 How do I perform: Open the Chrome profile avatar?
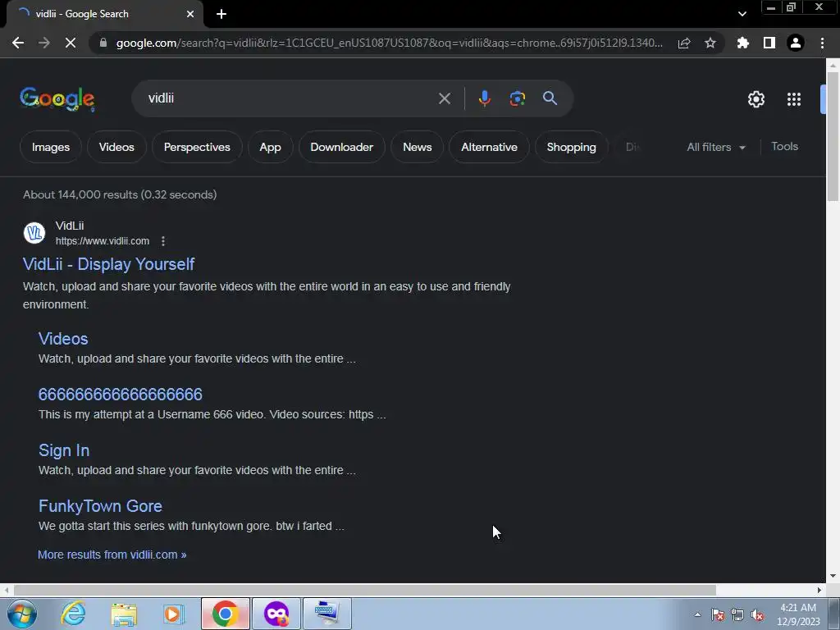coord(796,43)
